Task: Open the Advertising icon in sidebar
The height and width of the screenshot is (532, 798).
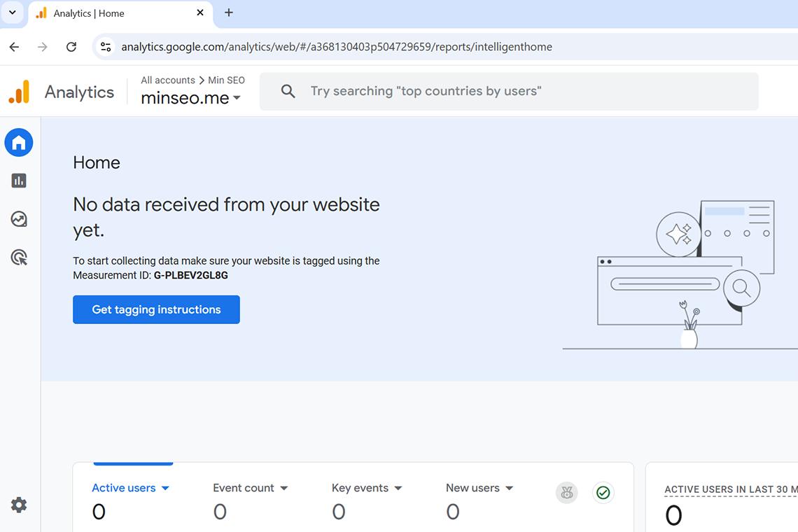Action: (x=19, y=258)
